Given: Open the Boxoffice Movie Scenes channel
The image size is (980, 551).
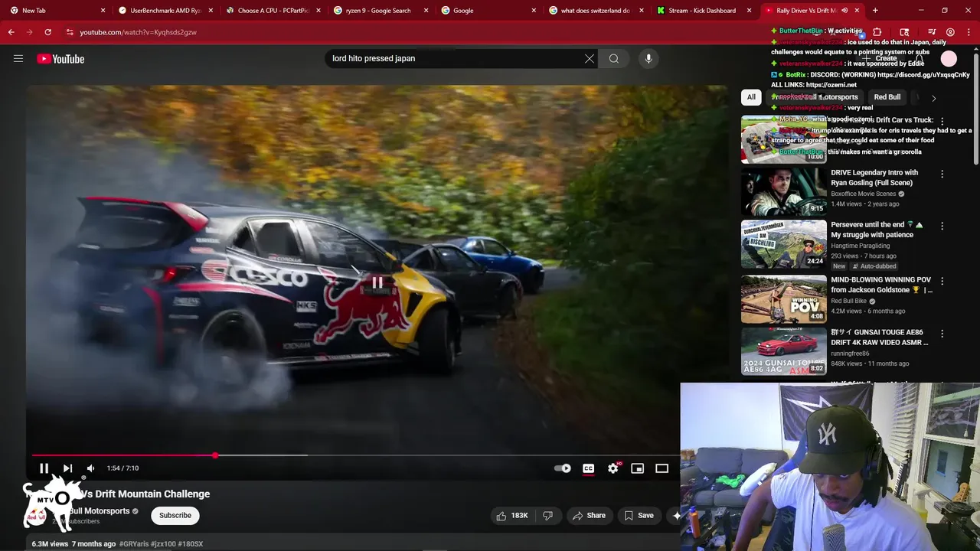Looking at the screenshot, I should [864, 194].
